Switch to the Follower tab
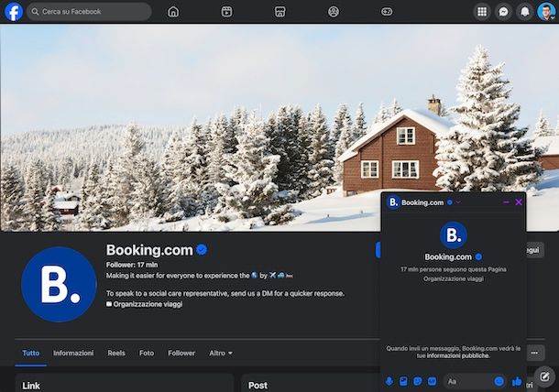Image resolution: width=559 pixels, height=392 pixels. [x=181, y=353]
